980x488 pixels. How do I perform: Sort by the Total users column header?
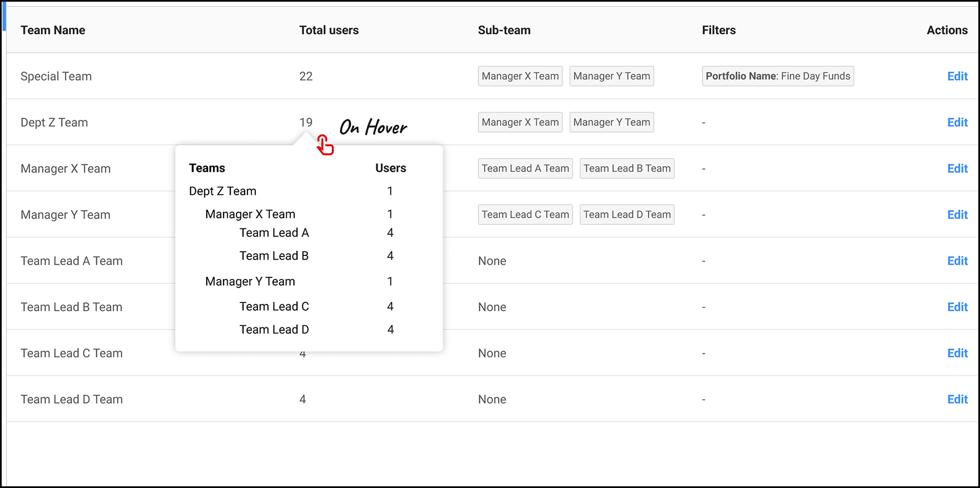[x=329, y=30]
